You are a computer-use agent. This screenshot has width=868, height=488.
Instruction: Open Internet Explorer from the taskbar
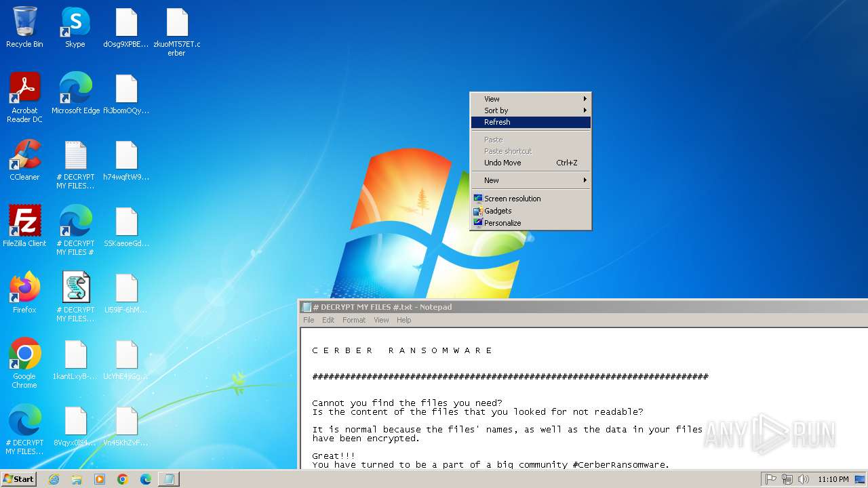[x=54, y=479]
